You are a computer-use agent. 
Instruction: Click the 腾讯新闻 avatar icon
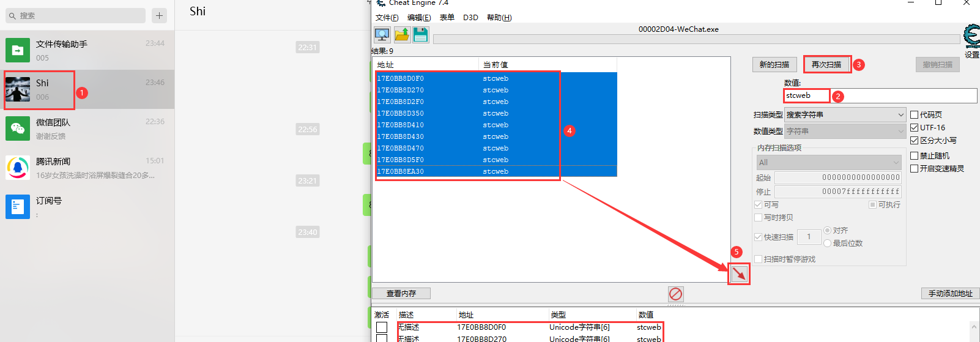tap(18, 168)
